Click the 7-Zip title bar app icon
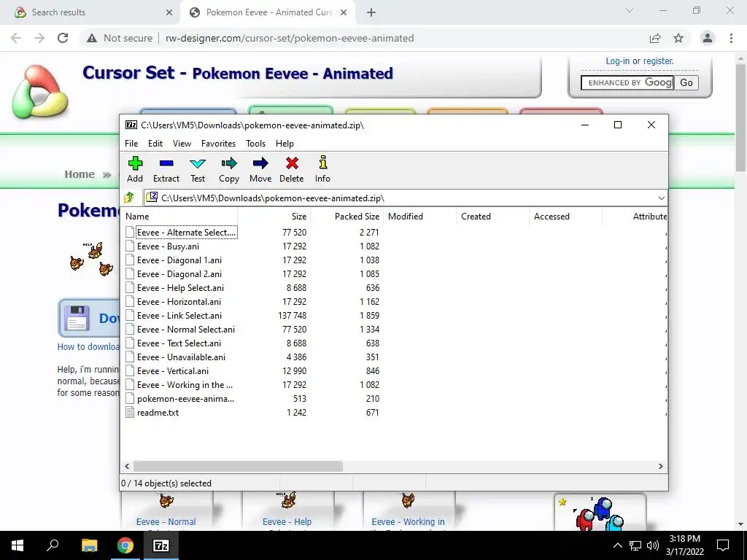 tap(131, 125)
